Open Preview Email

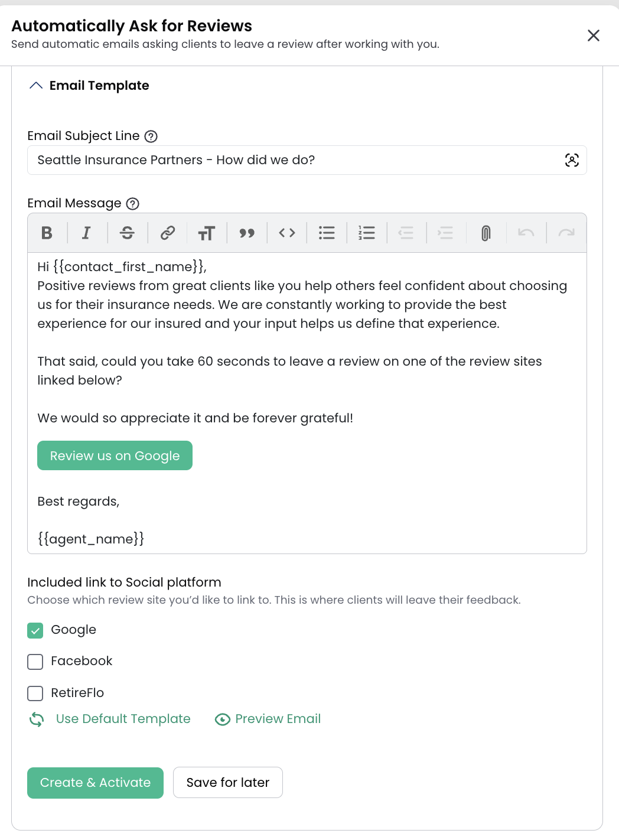(278, 719)
